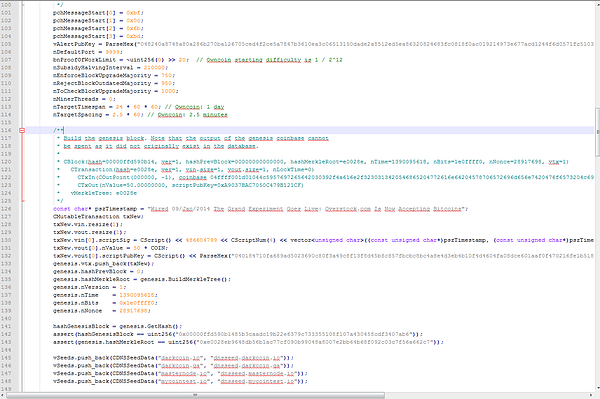The width and height of the screenshot is (600, 399).
Task: Click 'genesis.nVersion' on line 136
Action: 81,287
